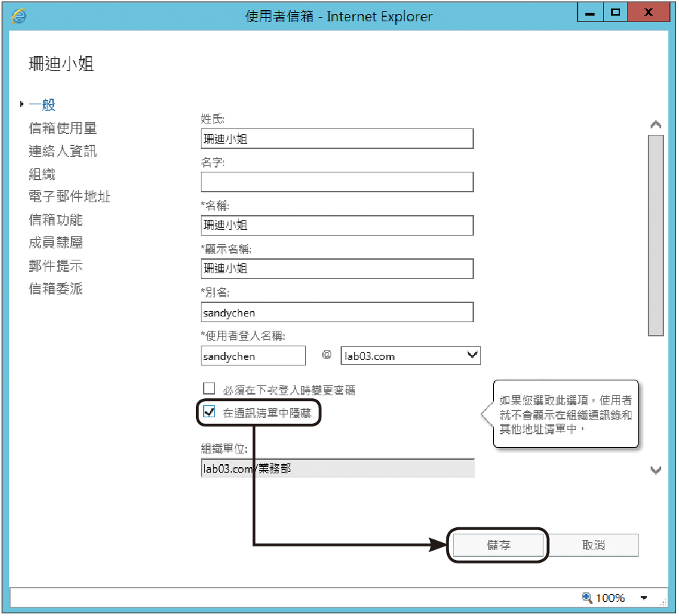The width and height of the screenshot is (679, 616).
Task: Click the 名稱 input field
Action: click(337, 225)
